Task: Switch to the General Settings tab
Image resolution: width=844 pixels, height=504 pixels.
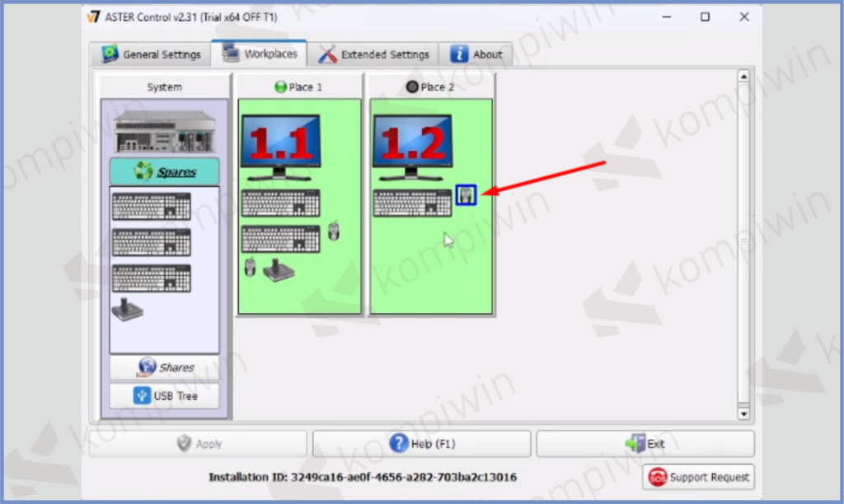Action: (151, 54)
